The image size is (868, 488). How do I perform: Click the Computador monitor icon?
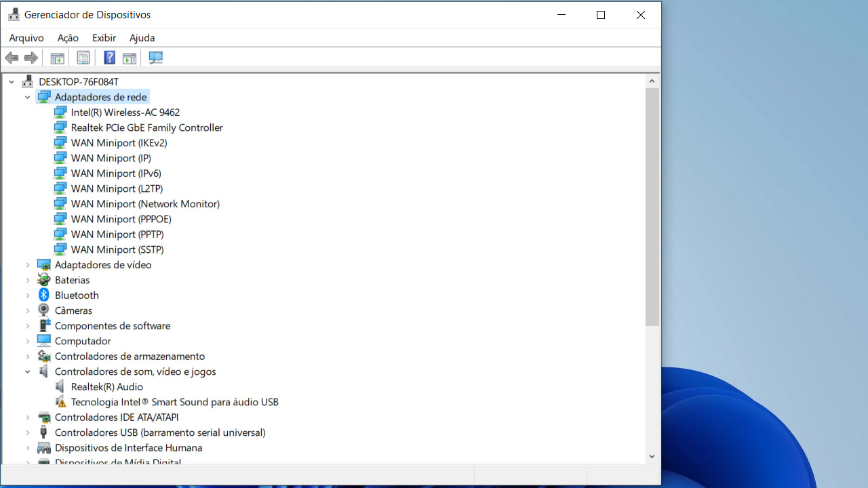tap(44, 341)
